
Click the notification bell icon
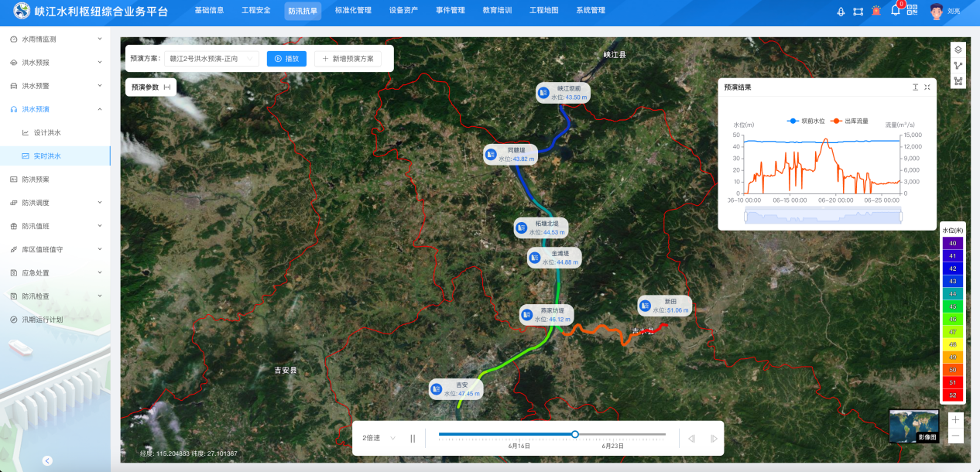point(895,11)
